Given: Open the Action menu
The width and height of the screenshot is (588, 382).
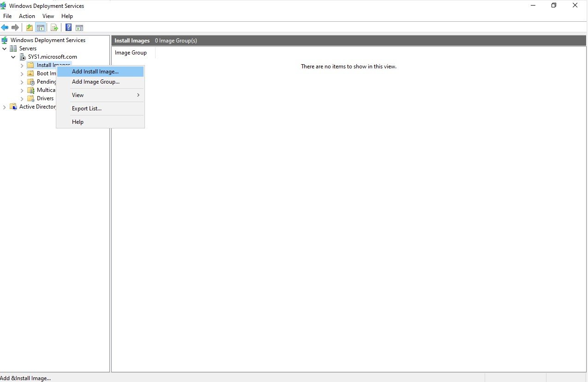Looking at the screenshot, I should click(27, 16).
